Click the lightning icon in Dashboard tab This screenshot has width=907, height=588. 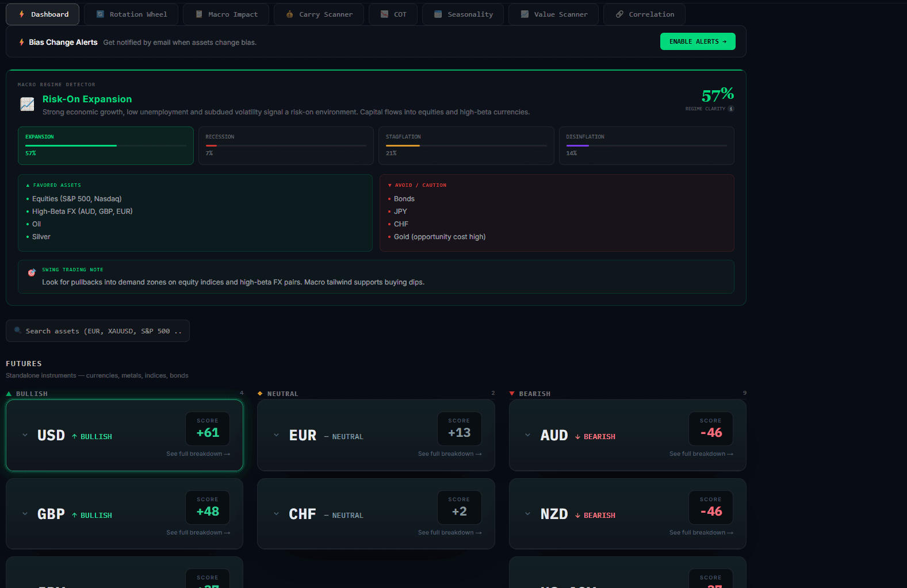click(22, 14)
